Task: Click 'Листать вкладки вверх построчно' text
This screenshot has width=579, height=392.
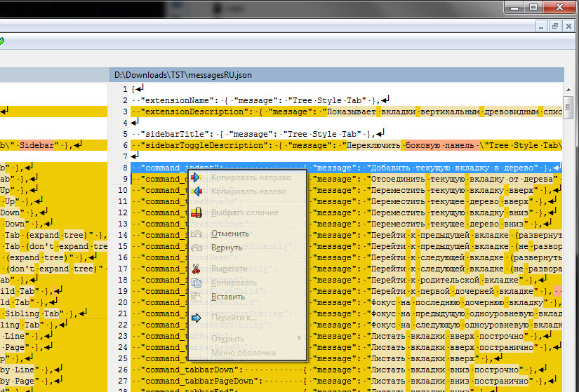Action: click(447, 336)
